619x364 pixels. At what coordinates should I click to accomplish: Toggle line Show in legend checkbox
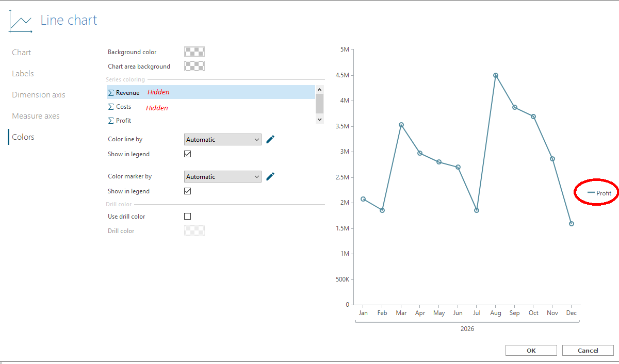point(188,154)
